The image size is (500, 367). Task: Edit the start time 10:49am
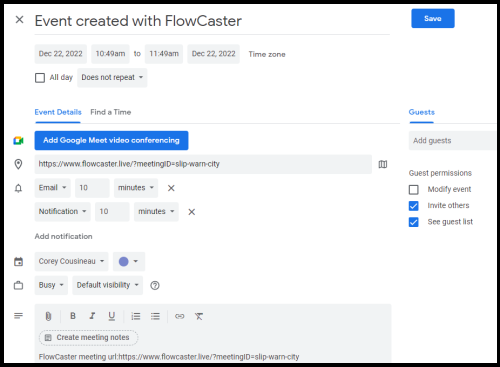[x=110, y=54]
